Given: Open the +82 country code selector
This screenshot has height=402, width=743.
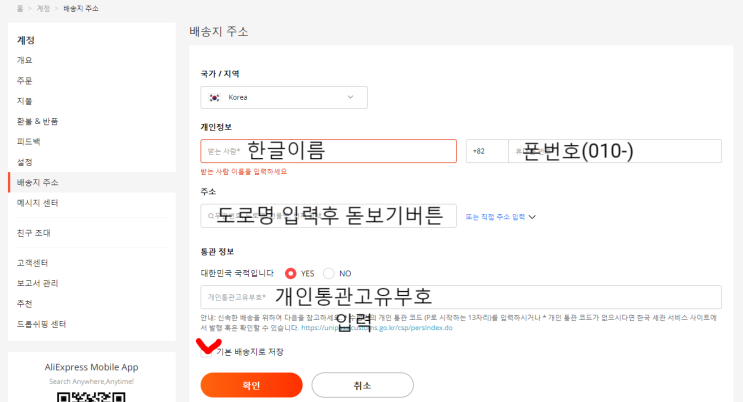Looking at the screenshot, I should [485, 151].
